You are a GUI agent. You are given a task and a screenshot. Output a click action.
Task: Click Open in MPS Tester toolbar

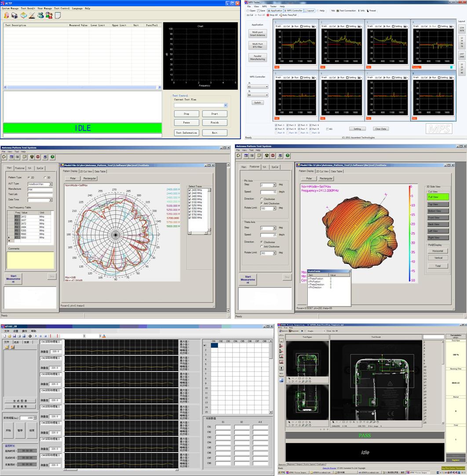point(251,11)
